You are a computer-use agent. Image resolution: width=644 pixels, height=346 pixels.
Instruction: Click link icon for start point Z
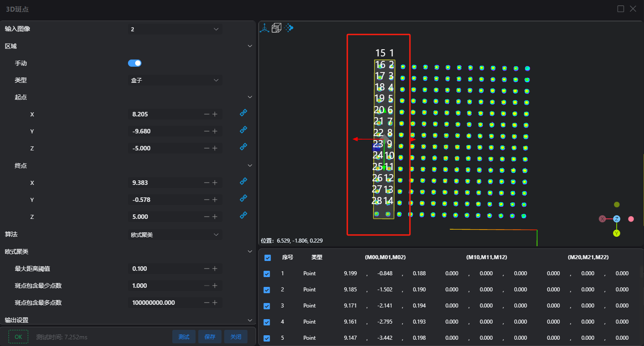click(243, 146)
